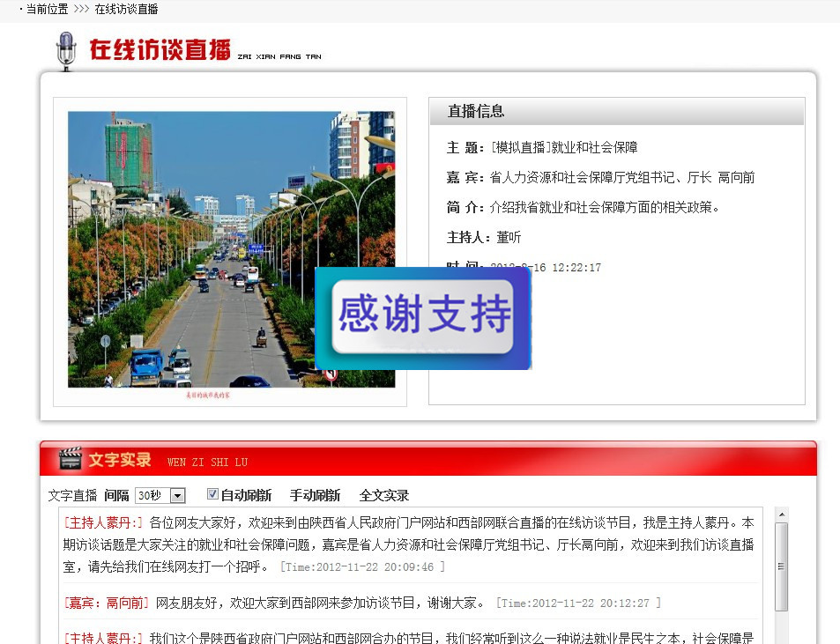Click the ZAI XIAN FANG TAN subtitle
The width and height of the screenshot is (840, 644).
pyautogui.click(x=279, y=56)
